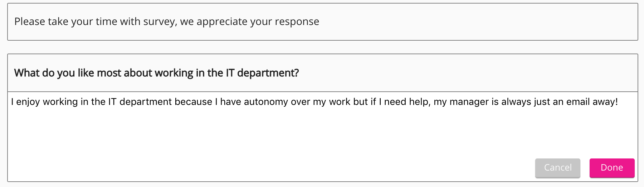Click the word 'response' in top message
The image size is (644, 187).
click(297, 22)
